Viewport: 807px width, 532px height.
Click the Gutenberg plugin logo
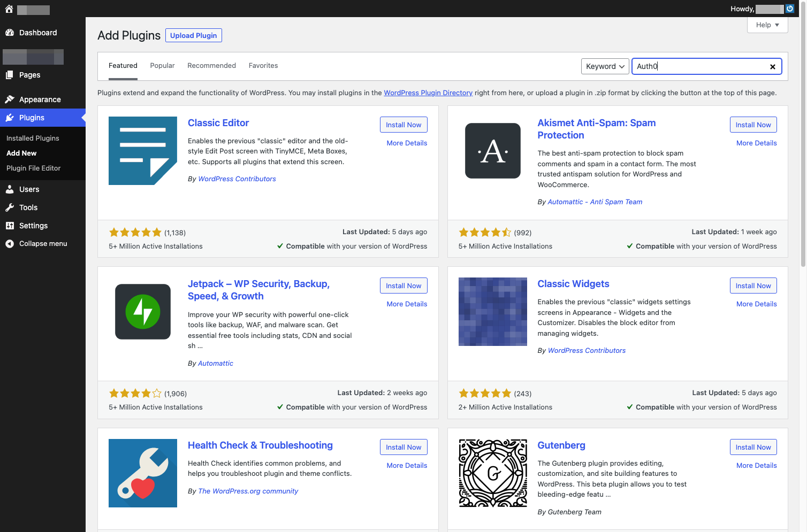[493, 473]
